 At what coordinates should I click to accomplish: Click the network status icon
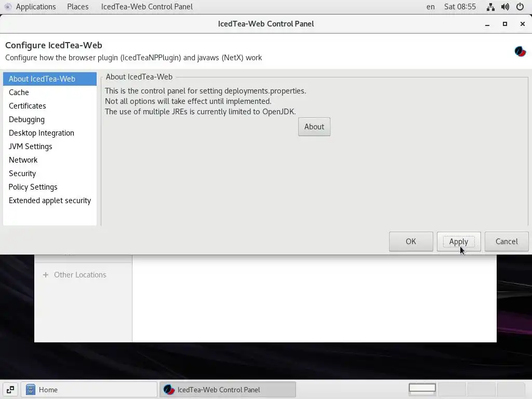click(490, 7)
